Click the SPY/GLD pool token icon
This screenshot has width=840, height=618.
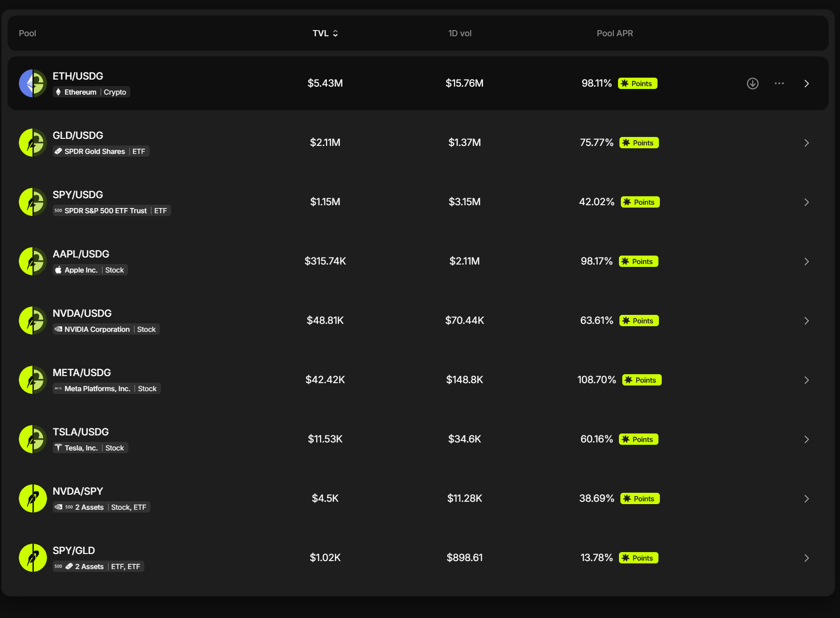[33, 558]
